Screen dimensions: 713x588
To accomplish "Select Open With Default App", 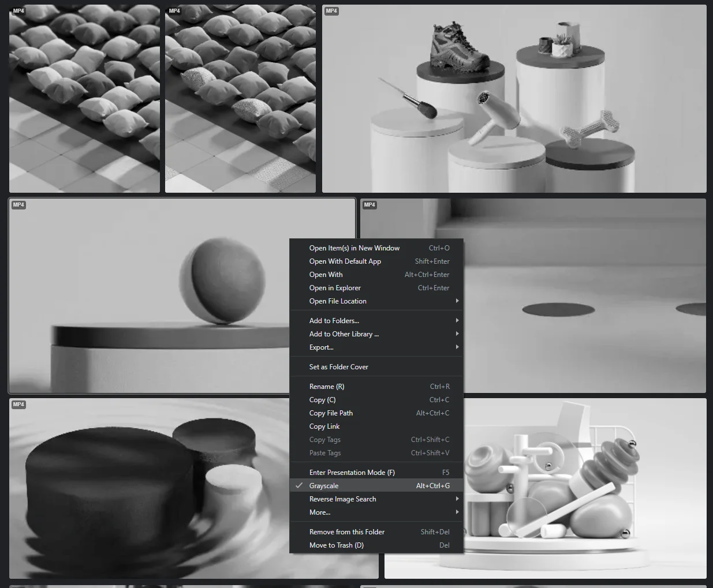I will coord(345,261).
